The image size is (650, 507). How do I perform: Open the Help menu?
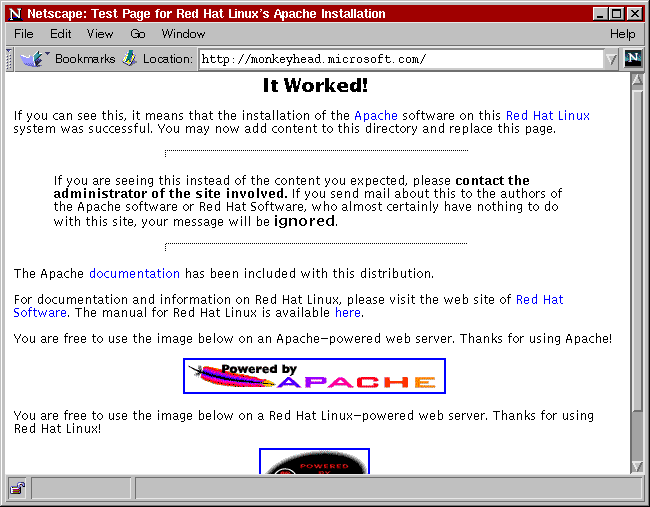pos(622,34)
